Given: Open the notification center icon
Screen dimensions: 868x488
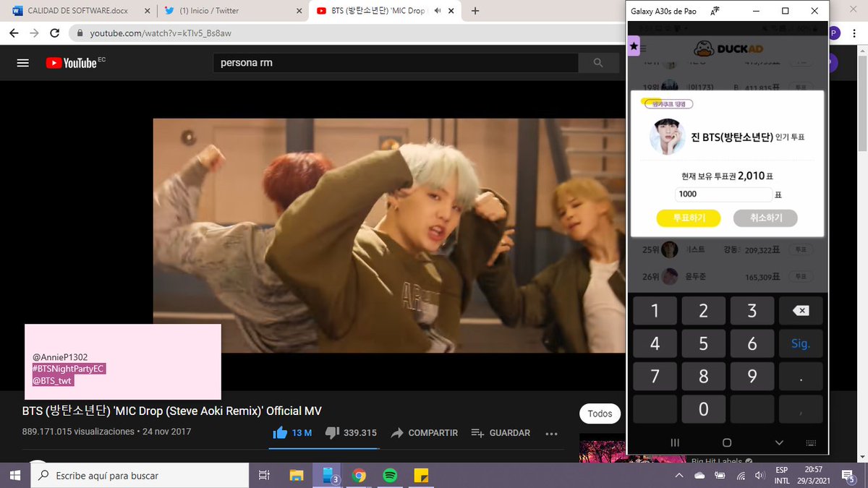Looking at the screenshot, I should [x=849, y=475].
